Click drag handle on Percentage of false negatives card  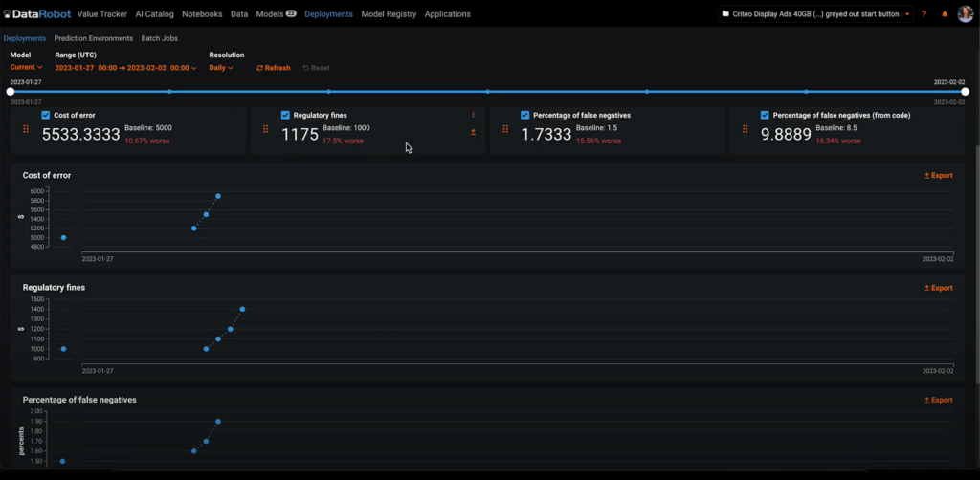[505, 129]
